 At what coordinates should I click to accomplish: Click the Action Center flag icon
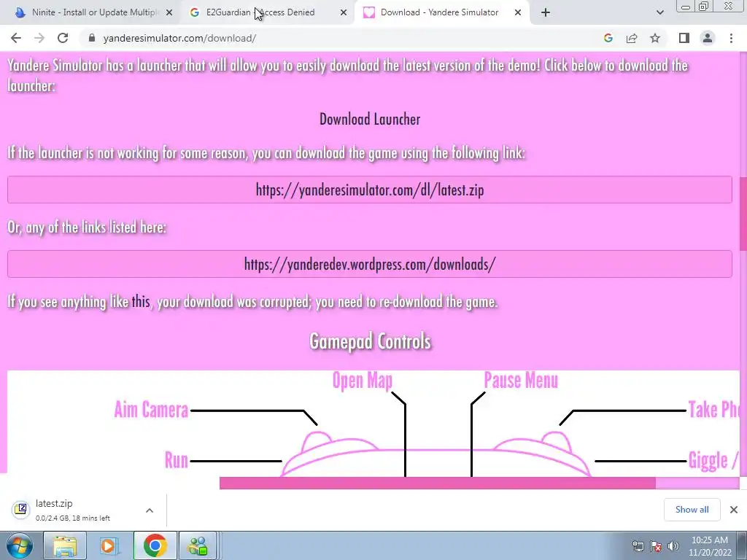click(x=656, y=546)
